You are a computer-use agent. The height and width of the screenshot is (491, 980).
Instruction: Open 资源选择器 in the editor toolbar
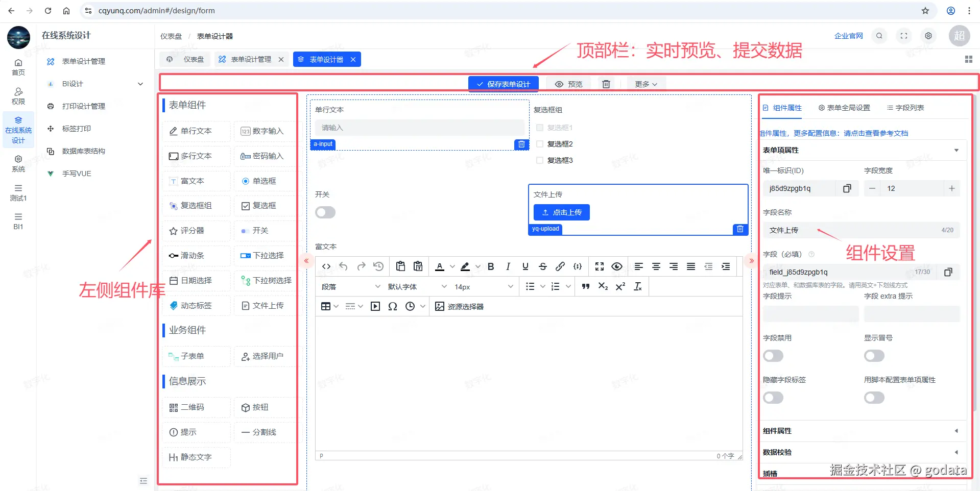(459, 306)
